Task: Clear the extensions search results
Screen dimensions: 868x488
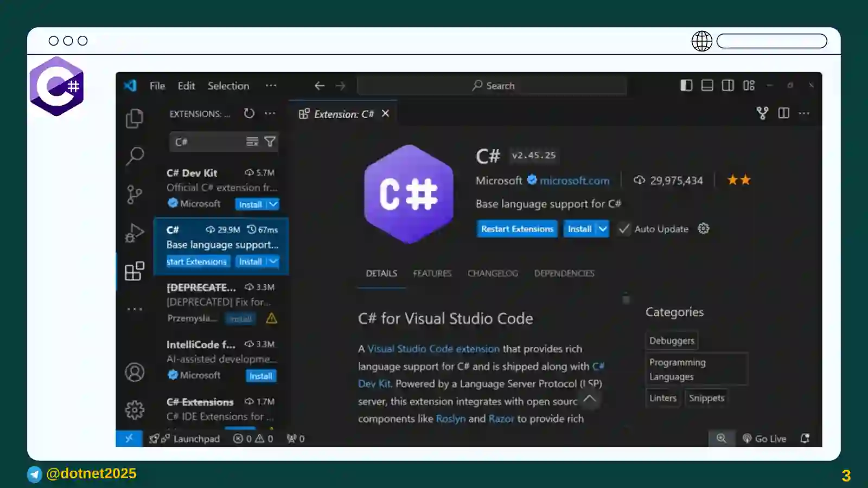Action: coord(252,142)
